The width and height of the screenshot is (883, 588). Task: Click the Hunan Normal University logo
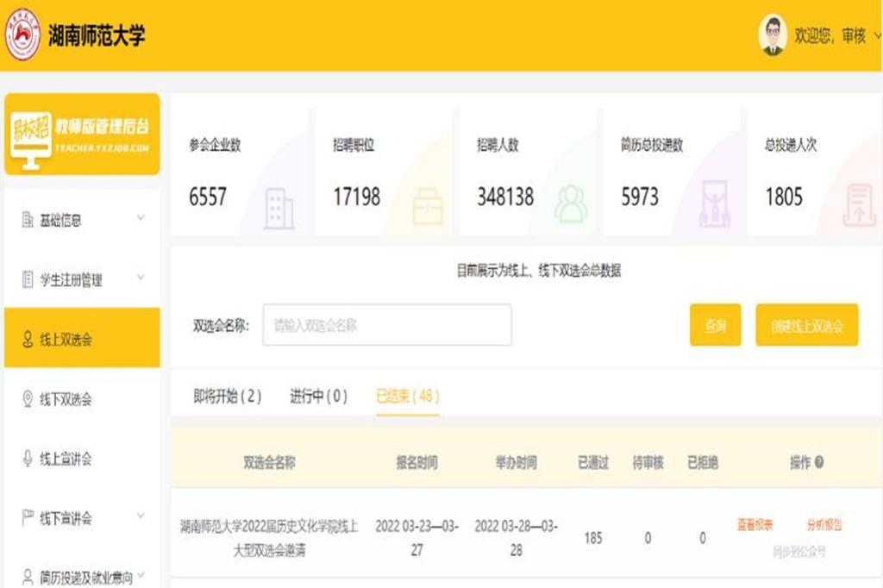click(22, 34)
